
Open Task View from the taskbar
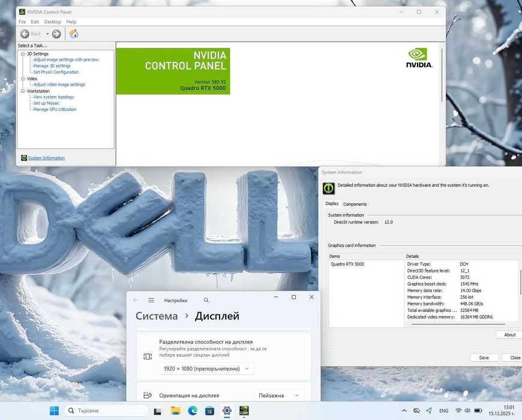pyautogui.click(x=157, y=411)
